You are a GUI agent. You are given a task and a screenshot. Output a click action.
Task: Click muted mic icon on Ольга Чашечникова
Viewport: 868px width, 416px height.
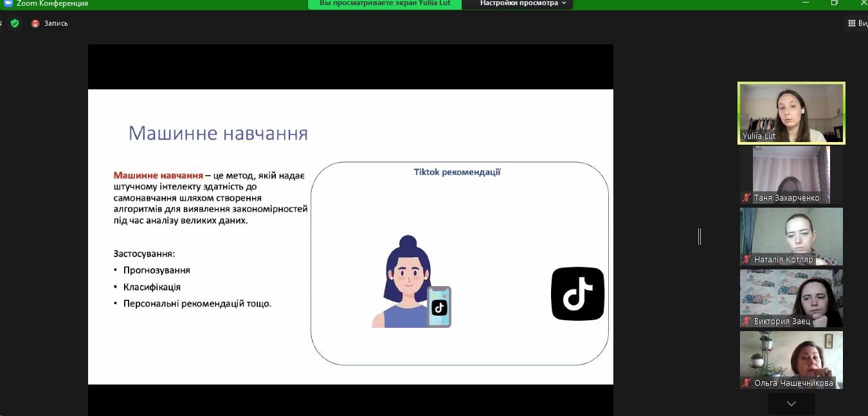746,383
